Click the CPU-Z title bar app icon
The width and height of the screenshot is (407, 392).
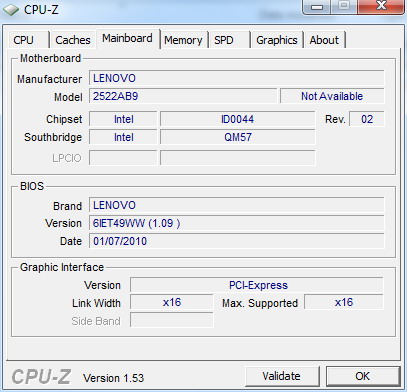click(x=11, y=10)
